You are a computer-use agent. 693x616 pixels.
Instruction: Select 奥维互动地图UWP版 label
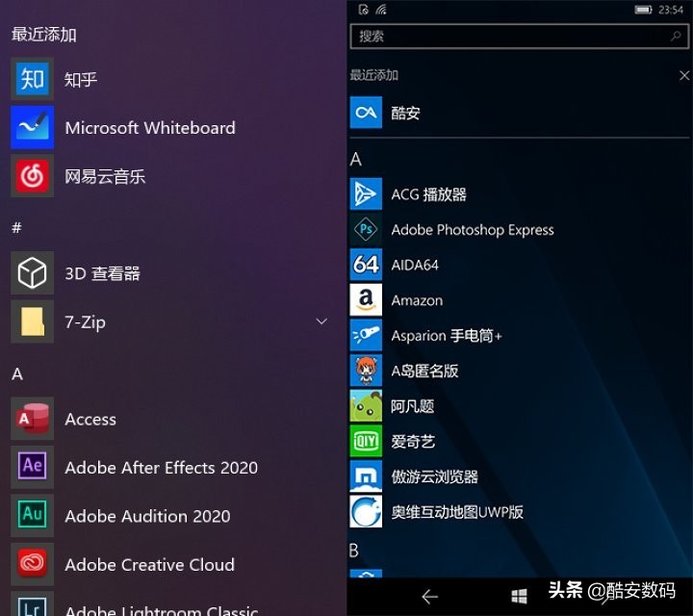(x=457, y=512)
